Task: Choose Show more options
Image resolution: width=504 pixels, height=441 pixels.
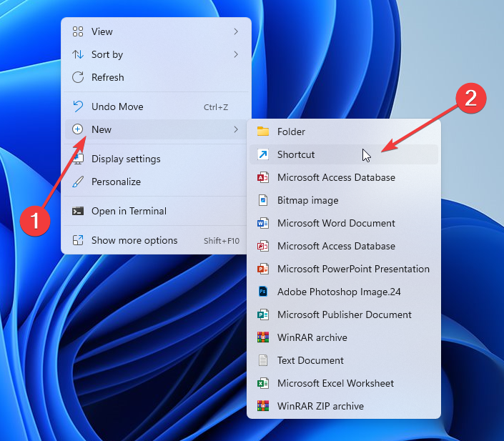Action: (x=157, y=240)
